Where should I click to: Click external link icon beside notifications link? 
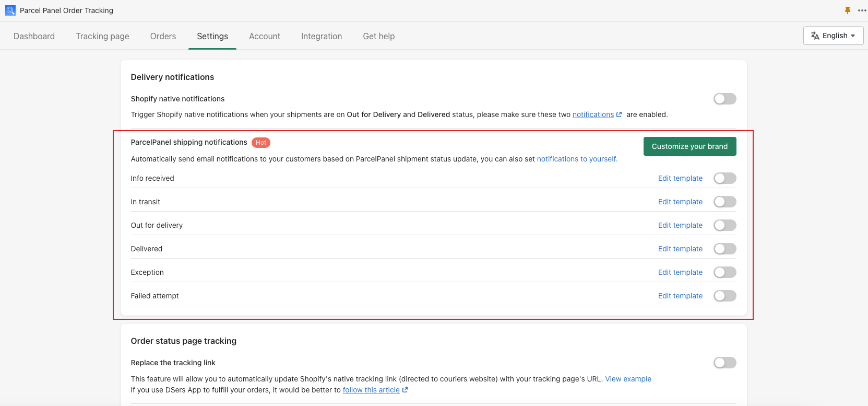619,114
